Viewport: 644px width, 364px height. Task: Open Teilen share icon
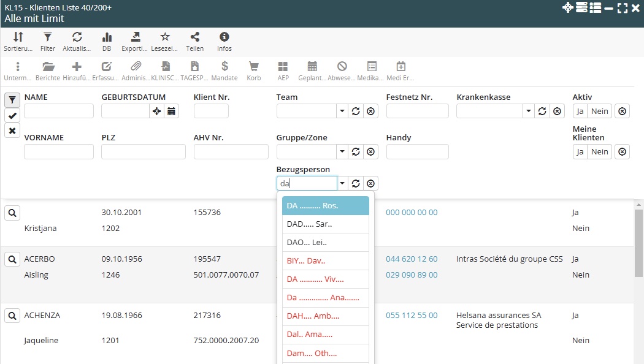tap(194, 37)
